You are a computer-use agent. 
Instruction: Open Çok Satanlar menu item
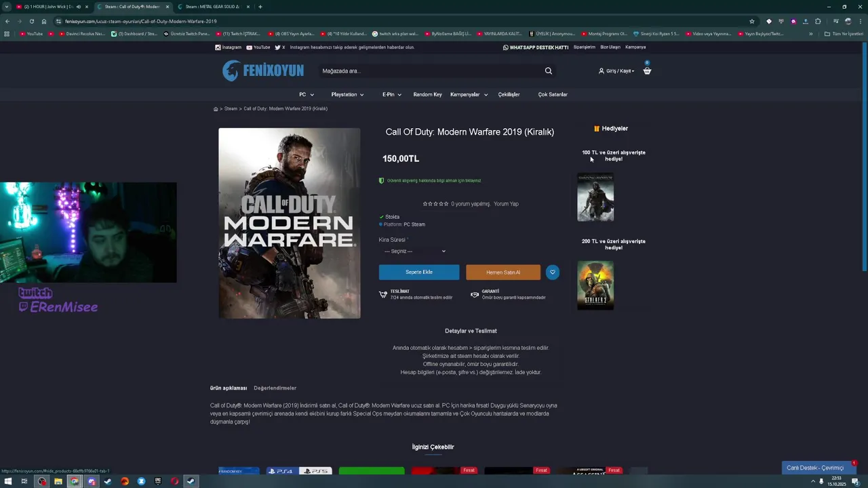(x=553, y=94)
